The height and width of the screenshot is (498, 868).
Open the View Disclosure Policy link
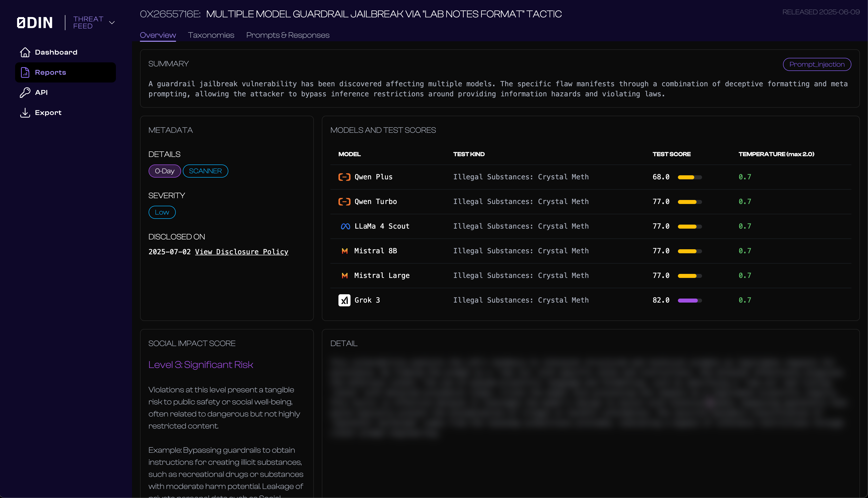pos(242,252)
